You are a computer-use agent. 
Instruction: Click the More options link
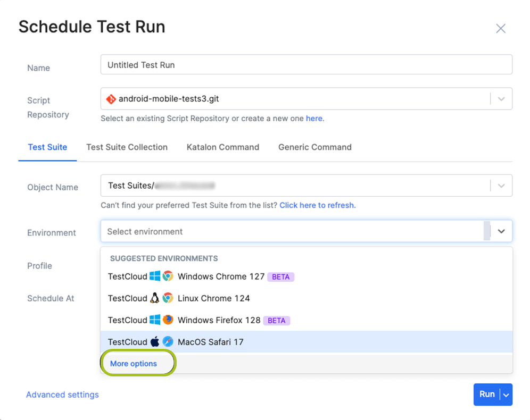click(134, 364)
